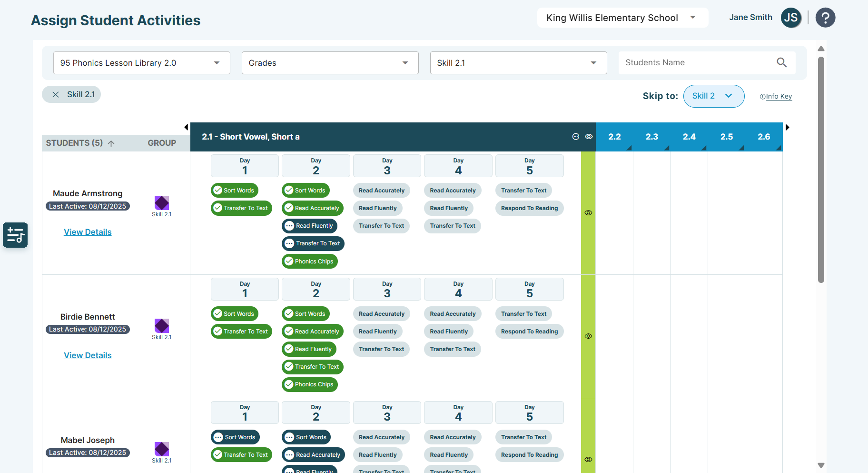The height and width of the screenshot is (473, 868).
Task: Switch to skill tab 2.2
Action: click(x=614, y=137)
